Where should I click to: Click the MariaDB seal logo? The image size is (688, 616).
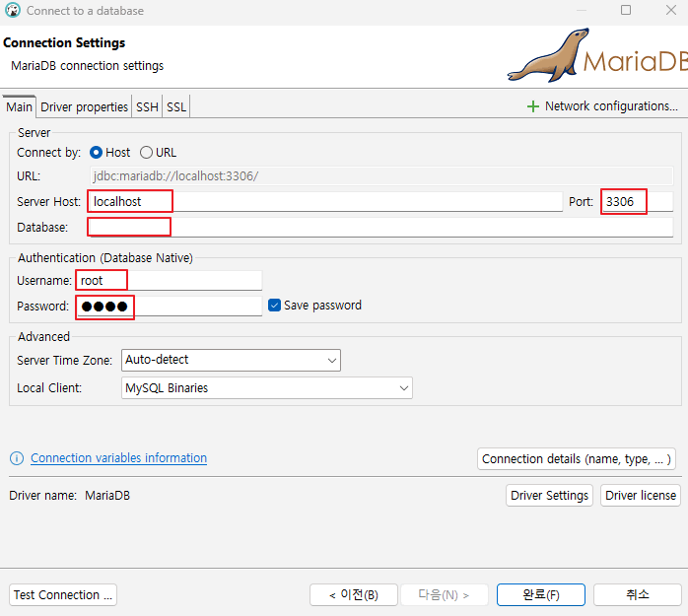point(548,56)
